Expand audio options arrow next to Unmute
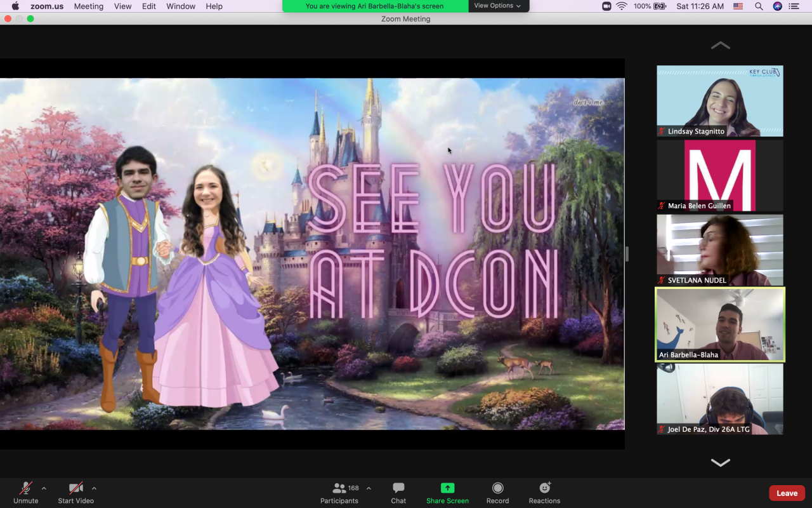The width and height of the screenshot is (812, 508). (x=44, y=488)
